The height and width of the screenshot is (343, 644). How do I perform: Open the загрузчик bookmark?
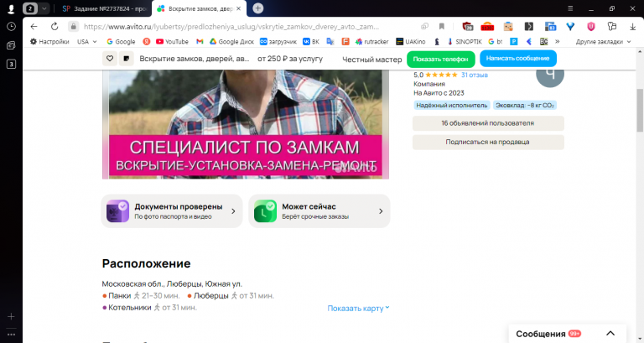pyautogui.click(x=278, y=41)
